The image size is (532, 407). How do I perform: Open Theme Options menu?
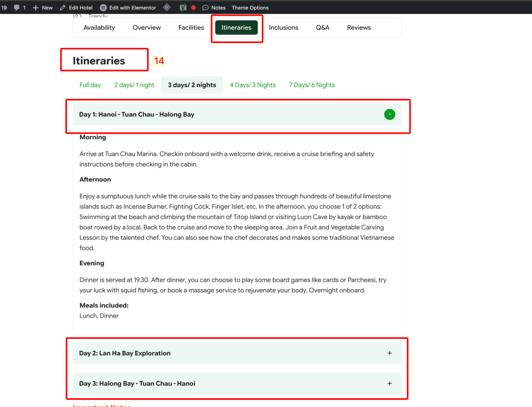click(x=250, y=8)
